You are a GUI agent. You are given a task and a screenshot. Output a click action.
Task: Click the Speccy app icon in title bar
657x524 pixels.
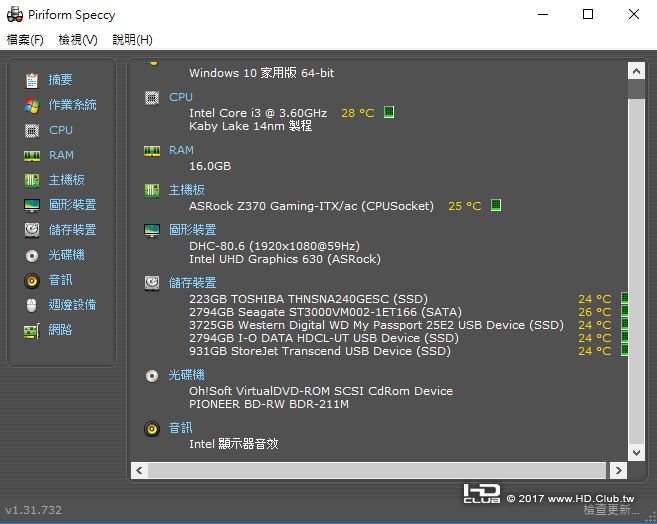15,14
